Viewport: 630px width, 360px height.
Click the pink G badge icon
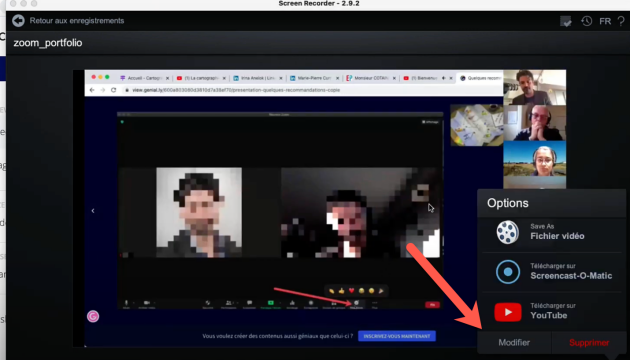pyautogui.click(x=93, y=317)
